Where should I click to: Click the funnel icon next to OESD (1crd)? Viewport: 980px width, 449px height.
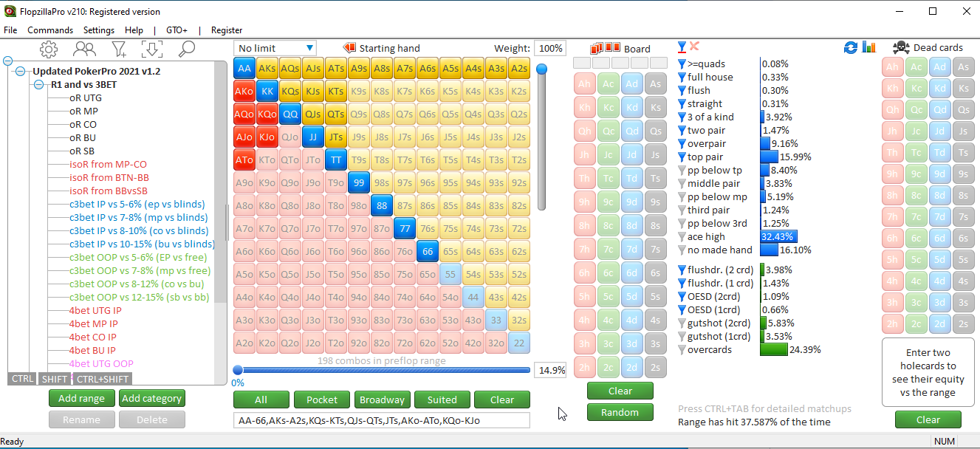pos(682,309)
